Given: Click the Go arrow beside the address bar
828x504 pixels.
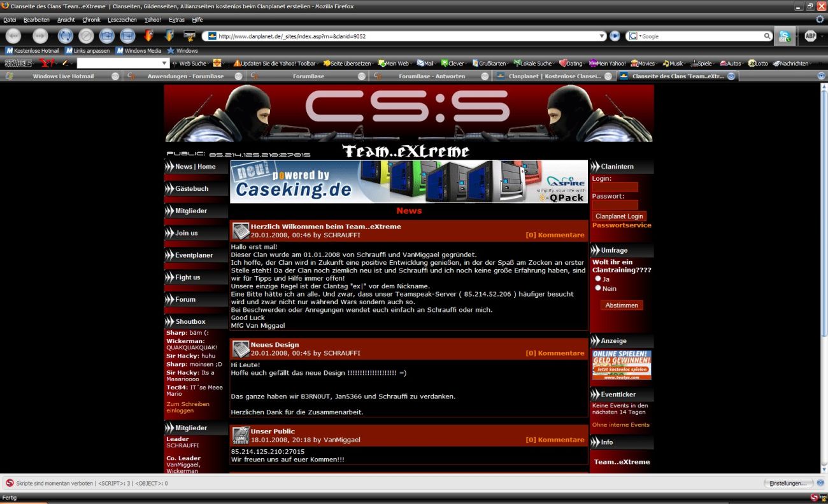Looking at the screenshot, I should (x=615, y=36).
